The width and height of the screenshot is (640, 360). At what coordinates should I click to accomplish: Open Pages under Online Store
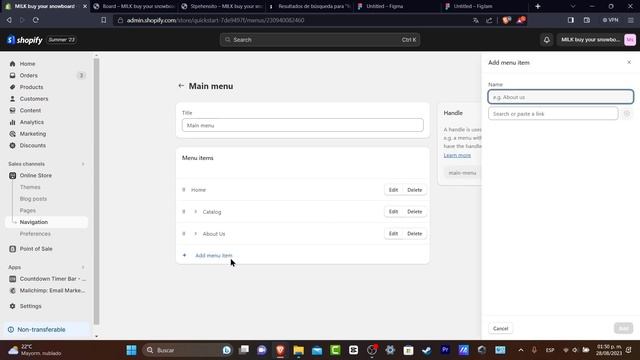tap(28, 210)
